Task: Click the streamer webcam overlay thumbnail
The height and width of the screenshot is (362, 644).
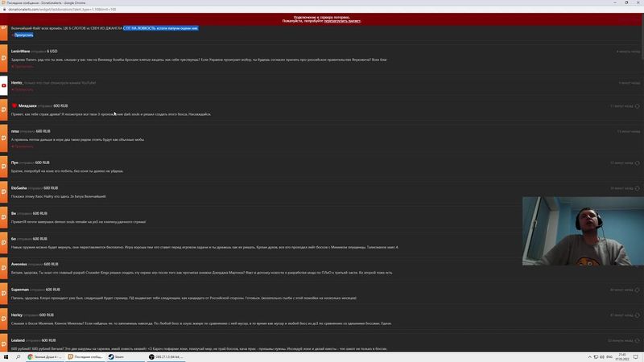Action: (x=582, y=230)
